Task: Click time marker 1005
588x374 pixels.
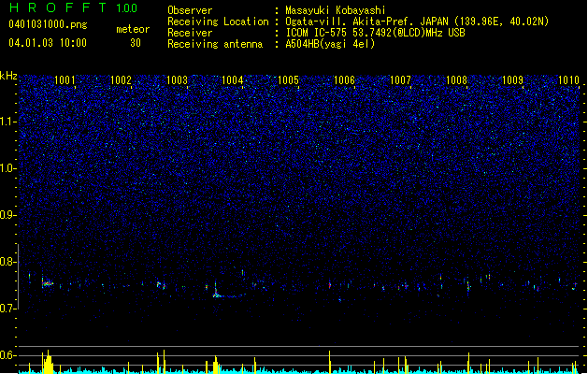Action: point(288,80)
